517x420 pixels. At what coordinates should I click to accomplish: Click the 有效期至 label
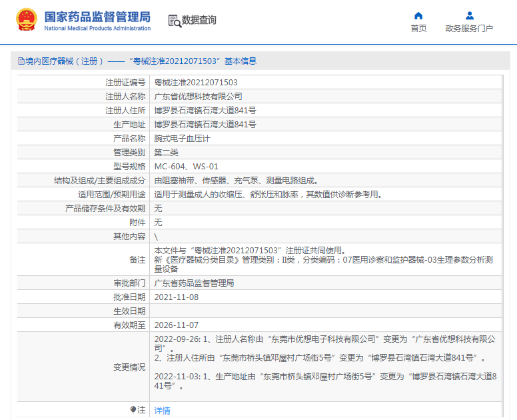pos(129,325)
